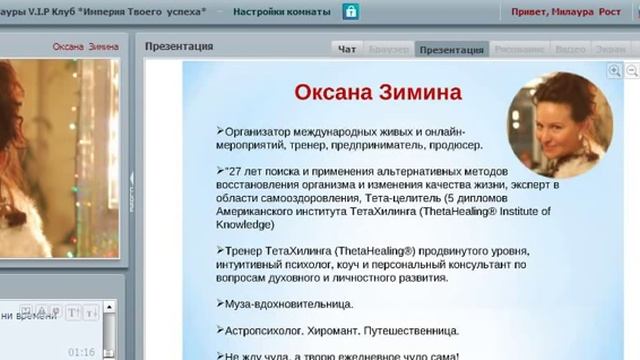Click the triangle icon in chat toolbar
The height and width of the screenshot is (360, 640).
[41, 311]
